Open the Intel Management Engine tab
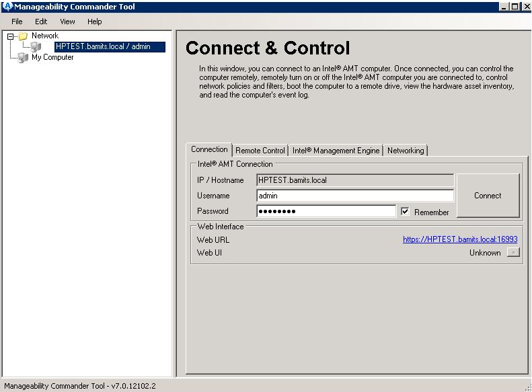Viewport: 532px width, 392px height. coord(336,151)
